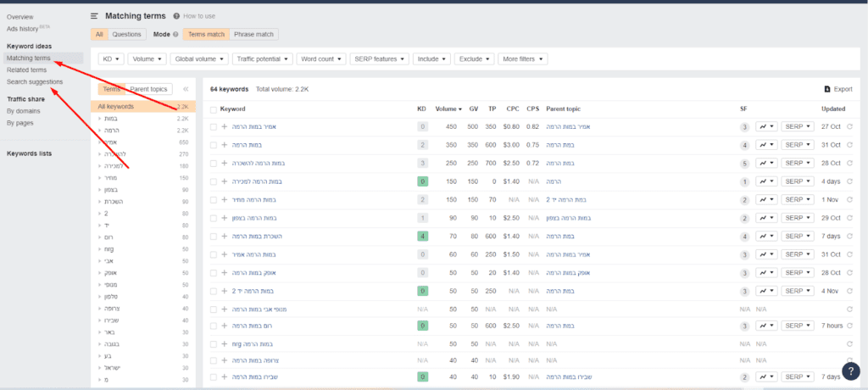
Task: Refresh the row updated 7 hours ago
Action: pyautogui.click(x=849, y=326)
